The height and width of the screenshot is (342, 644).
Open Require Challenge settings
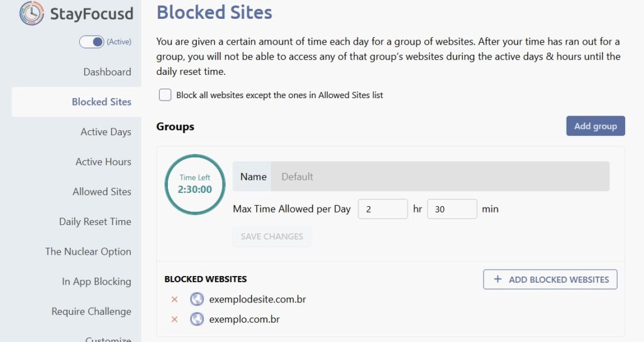[91, 312]
